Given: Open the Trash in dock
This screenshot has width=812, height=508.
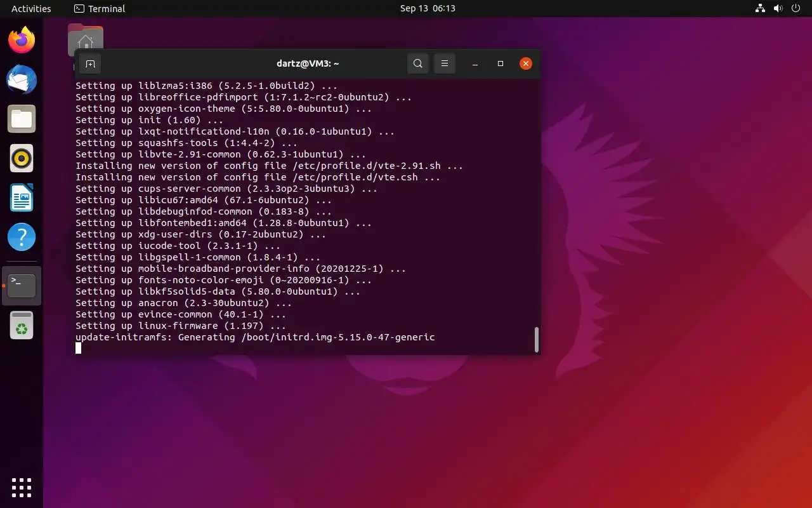Looking at the screenshot, I should click(22, 325).
